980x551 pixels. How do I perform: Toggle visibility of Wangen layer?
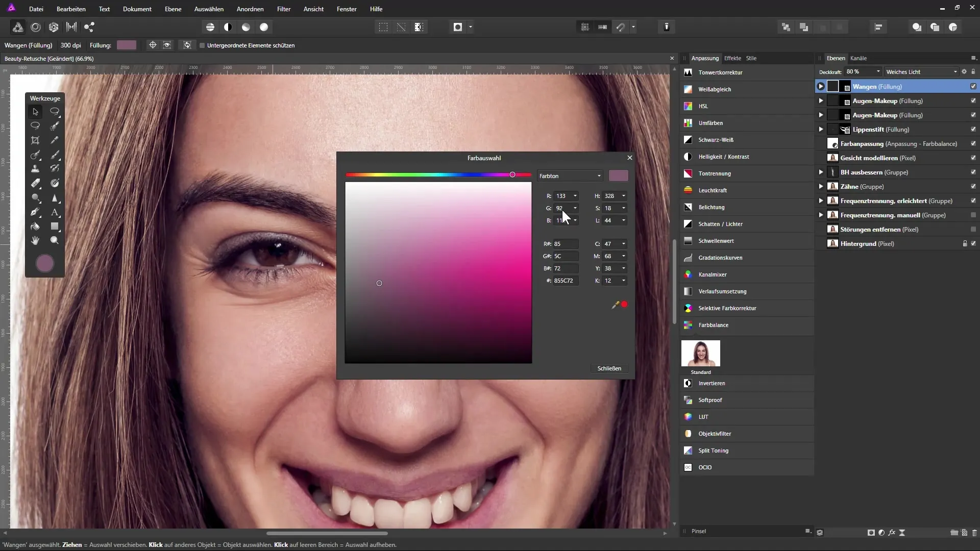pos(973,87)
